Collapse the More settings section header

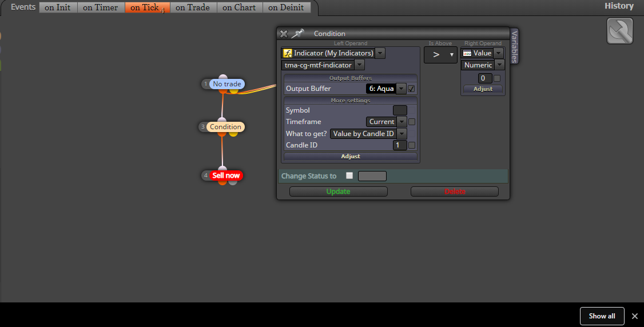tap(351, 100)
